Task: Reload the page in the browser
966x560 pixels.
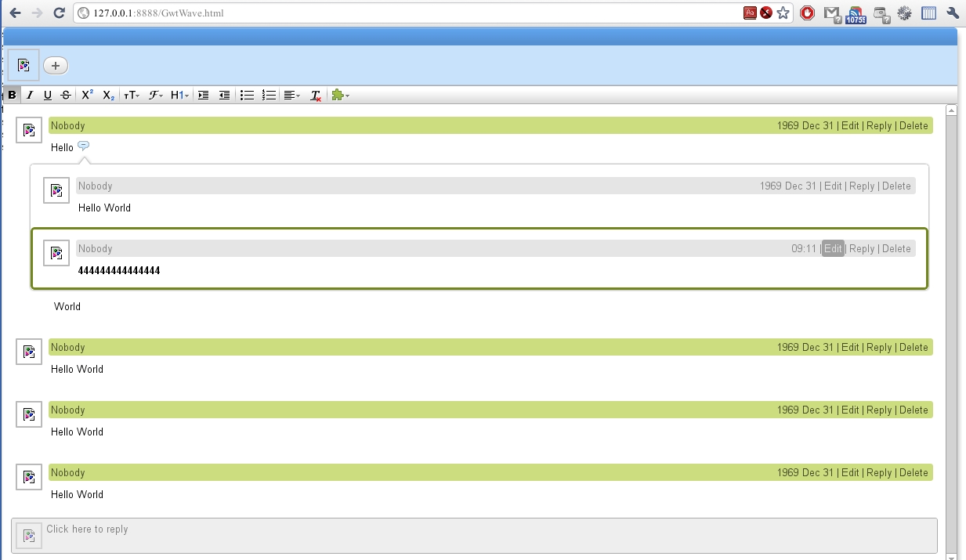Action: [60, 13]
